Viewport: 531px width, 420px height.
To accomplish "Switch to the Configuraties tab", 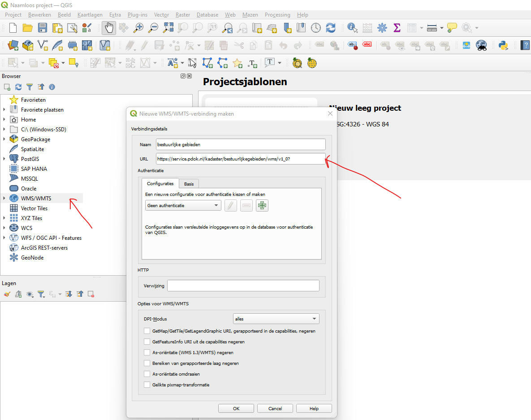I will click(160, 183).
